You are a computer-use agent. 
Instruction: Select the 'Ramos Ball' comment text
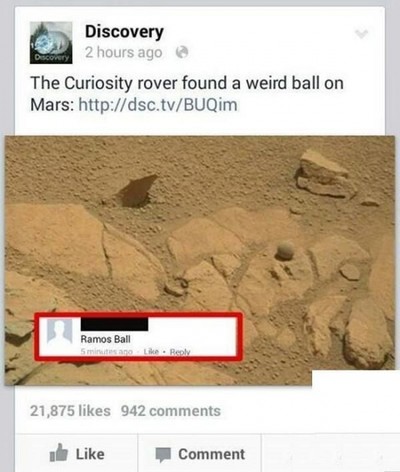tap(105, 339)
